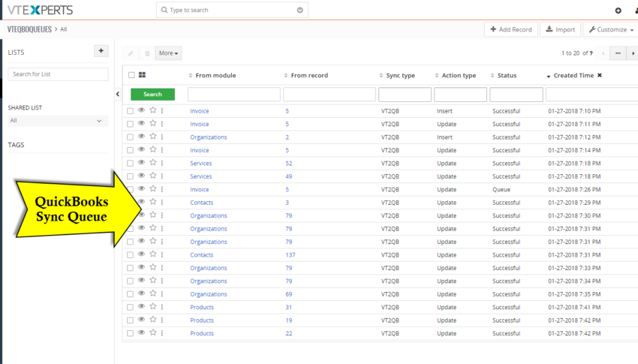638x364 pixels.
Task: Click the VTEQBOQUEUES breadcrumb
Action: (x=30, y=29)
